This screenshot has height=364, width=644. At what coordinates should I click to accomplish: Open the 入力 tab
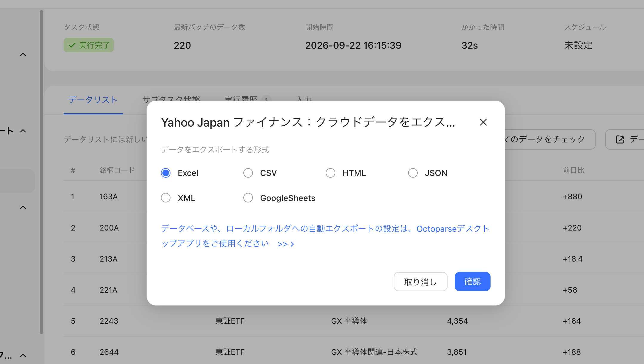click(305, 99)
